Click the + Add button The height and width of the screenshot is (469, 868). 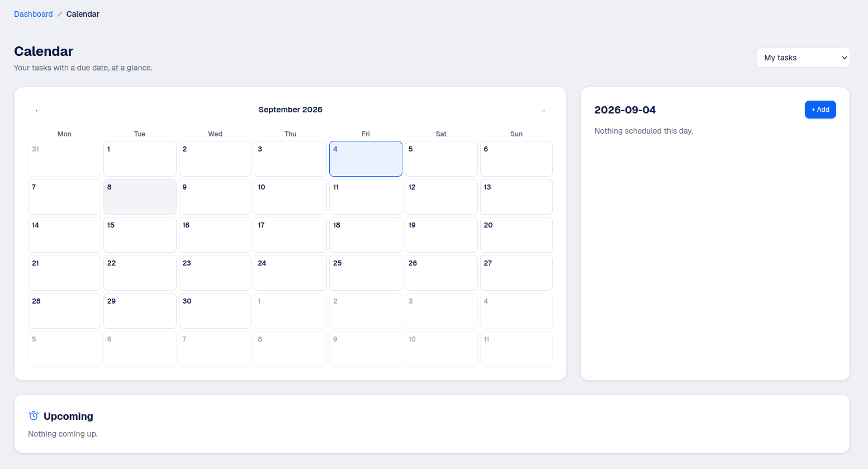(820, 110)
